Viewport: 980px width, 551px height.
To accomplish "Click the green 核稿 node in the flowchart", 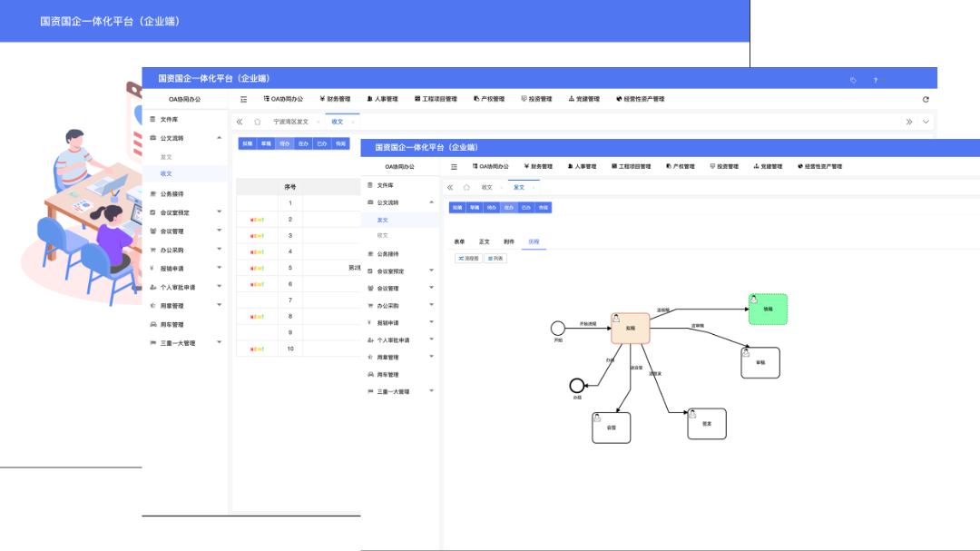I will (x=768, y=309).
